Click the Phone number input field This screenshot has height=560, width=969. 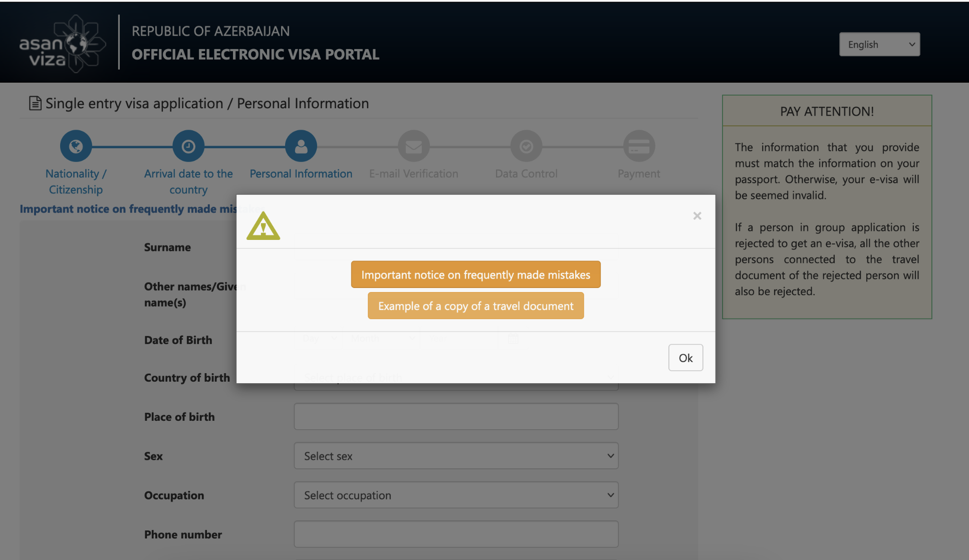pyautogui.click(x=456, y=534)
